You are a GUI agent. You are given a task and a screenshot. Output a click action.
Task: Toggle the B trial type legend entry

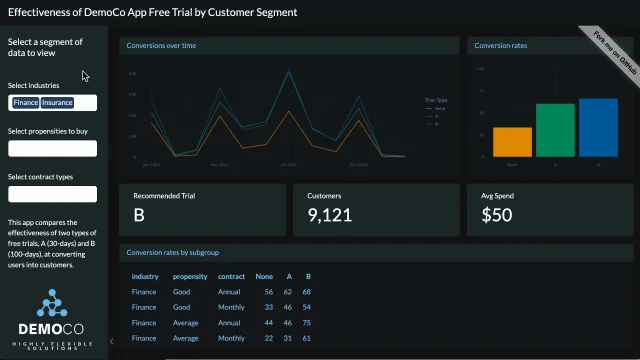(x=432, y=124)
